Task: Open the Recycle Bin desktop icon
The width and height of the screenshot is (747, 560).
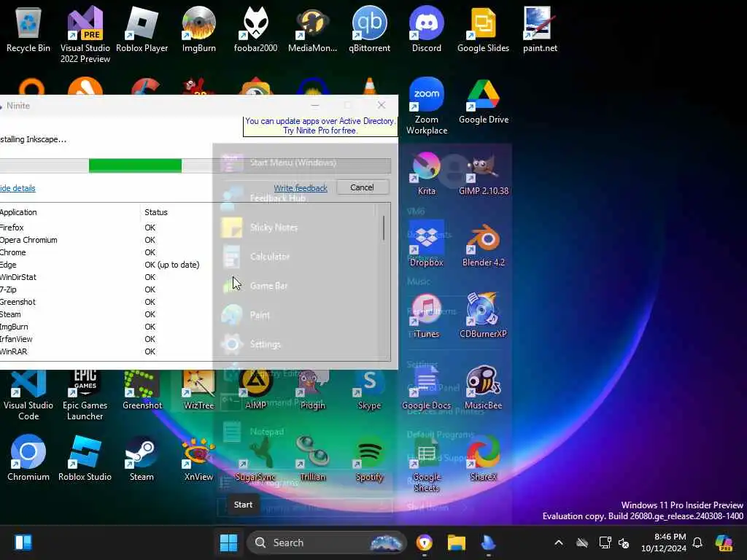Action: [x=28, y=29]
